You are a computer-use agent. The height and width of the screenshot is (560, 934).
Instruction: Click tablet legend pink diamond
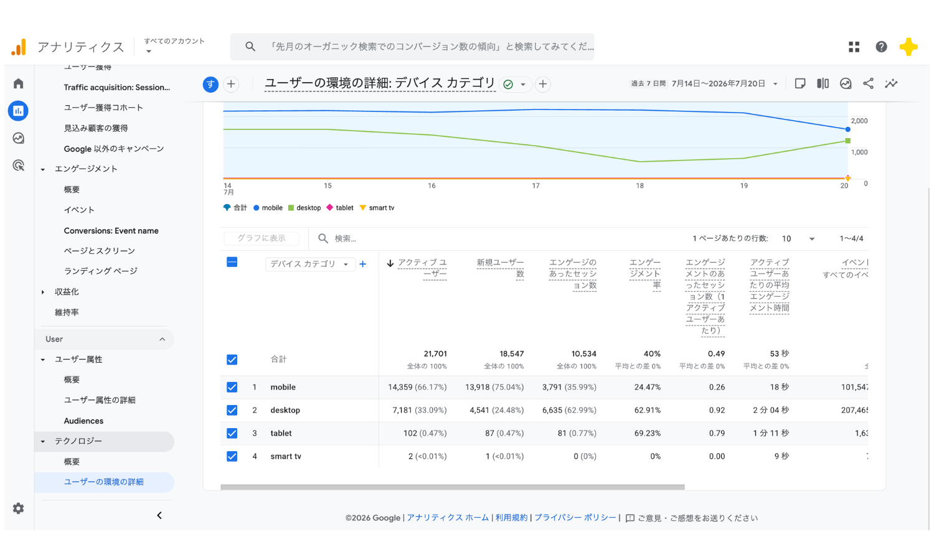click(330, 208)
